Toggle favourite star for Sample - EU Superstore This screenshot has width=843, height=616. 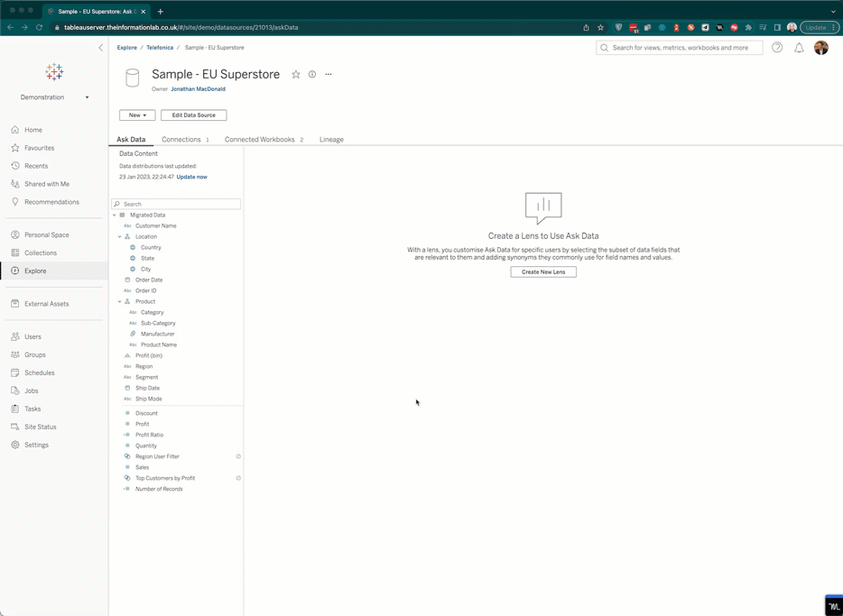(x=296, y=75)
